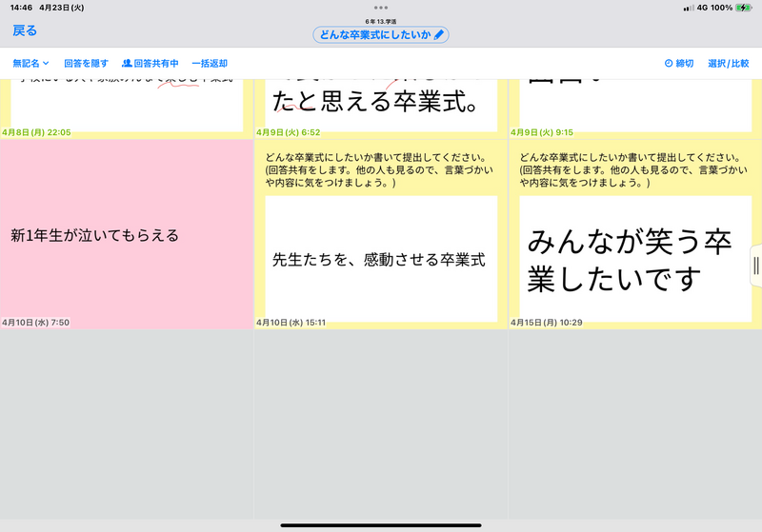Screen dimensions: 762x532
Task: Tap the battery icon in status bar
Action: pyautogui.click(x=745, y=8)
